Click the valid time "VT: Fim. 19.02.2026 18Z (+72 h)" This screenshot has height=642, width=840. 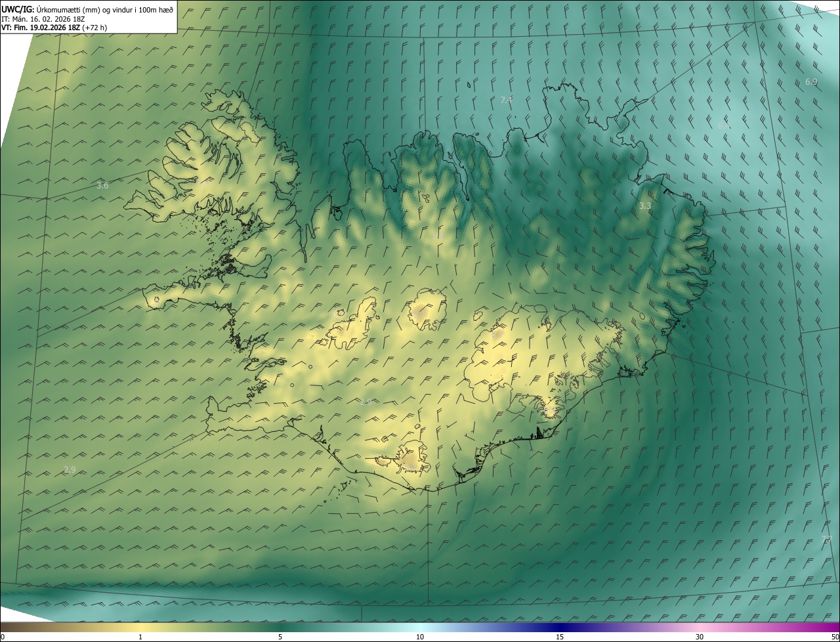click(x=54, y=28)
